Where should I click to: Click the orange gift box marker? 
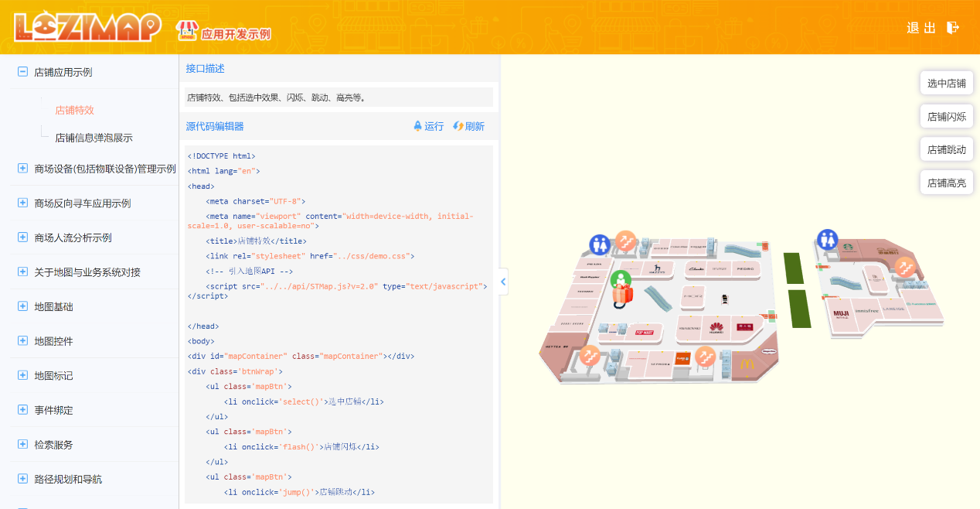[623, 294]
